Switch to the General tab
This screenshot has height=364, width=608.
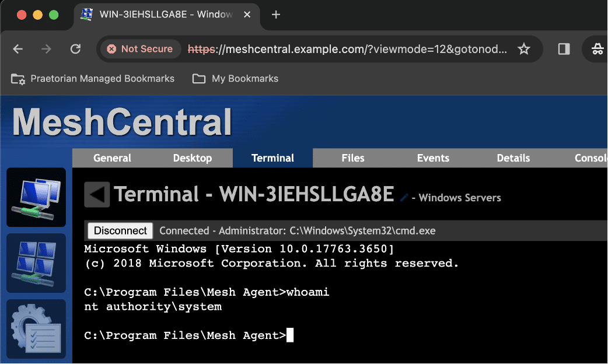point(113,158)
